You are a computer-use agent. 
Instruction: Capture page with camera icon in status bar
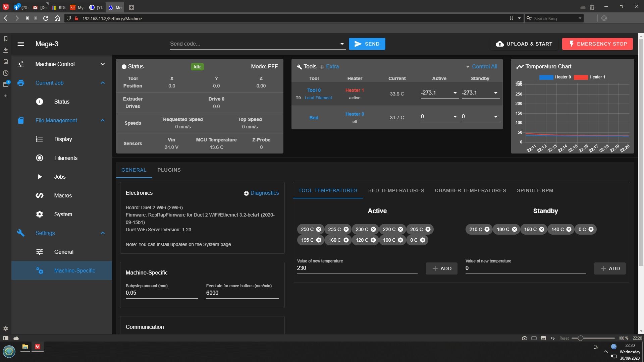525,338
